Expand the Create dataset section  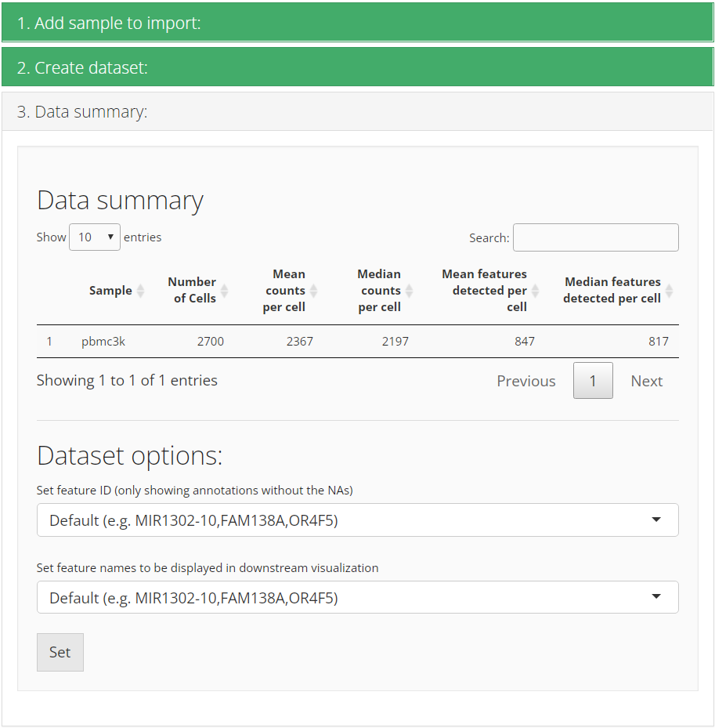357,67
